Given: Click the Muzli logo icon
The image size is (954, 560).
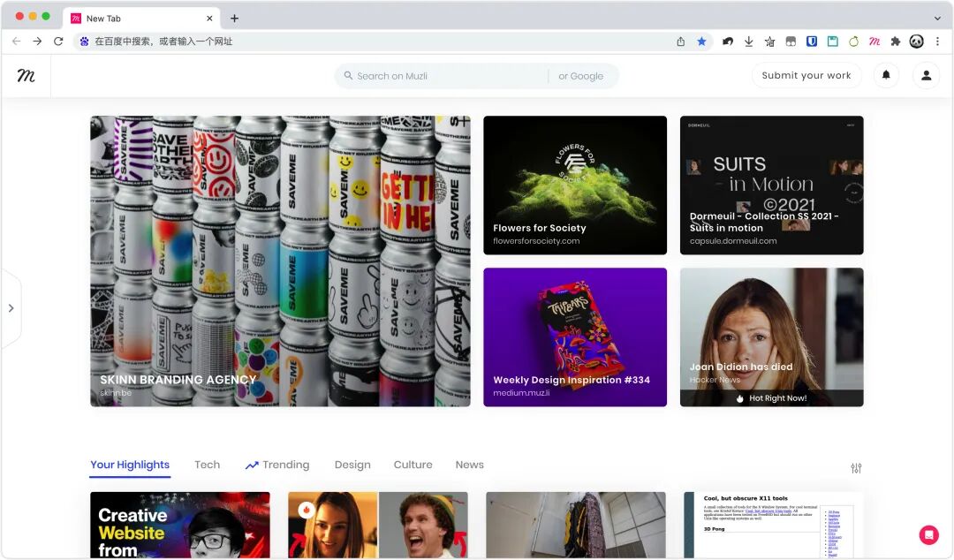Looking at the screenshot, I should tap(26, 75).
